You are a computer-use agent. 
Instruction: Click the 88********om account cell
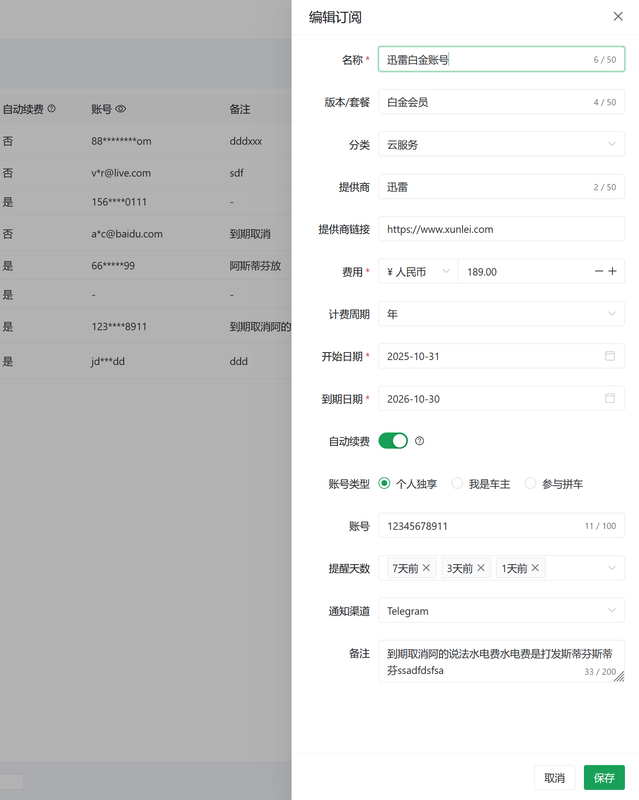[x=121, y=141]
